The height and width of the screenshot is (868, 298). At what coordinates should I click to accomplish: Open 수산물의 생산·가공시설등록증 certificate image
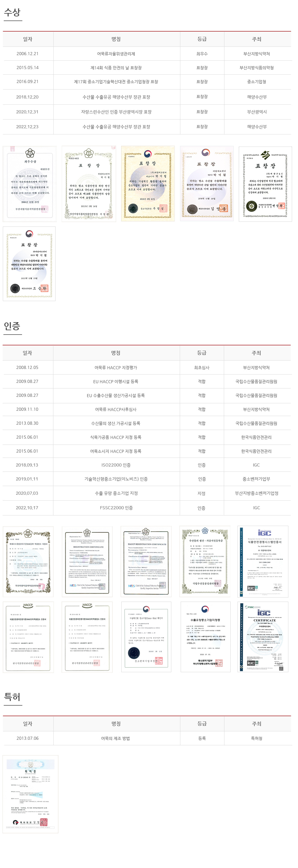205,561
